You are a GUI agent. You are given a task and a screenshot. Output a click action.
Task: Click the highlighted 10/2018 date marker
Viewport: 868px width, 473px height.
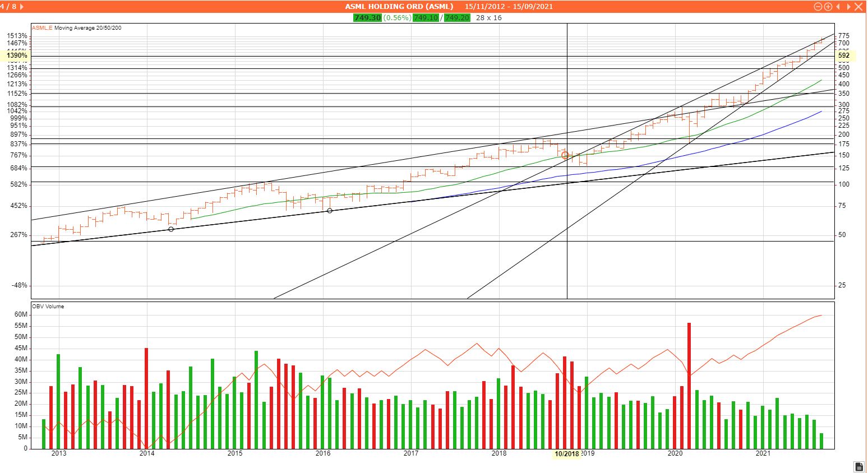[x=566, y=454]
